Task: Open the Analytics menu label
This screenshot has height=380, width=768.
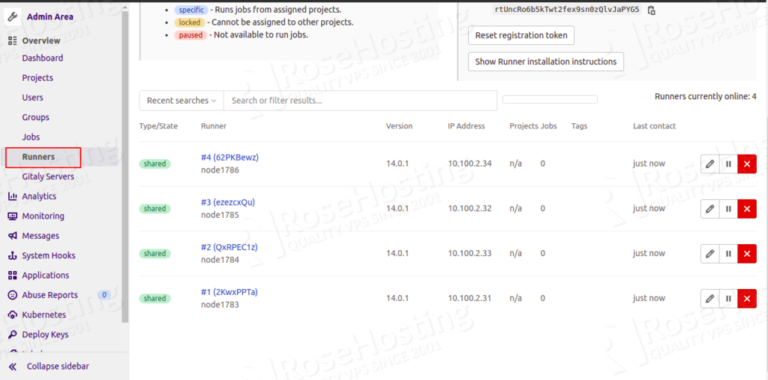Action: click(39, 196)
